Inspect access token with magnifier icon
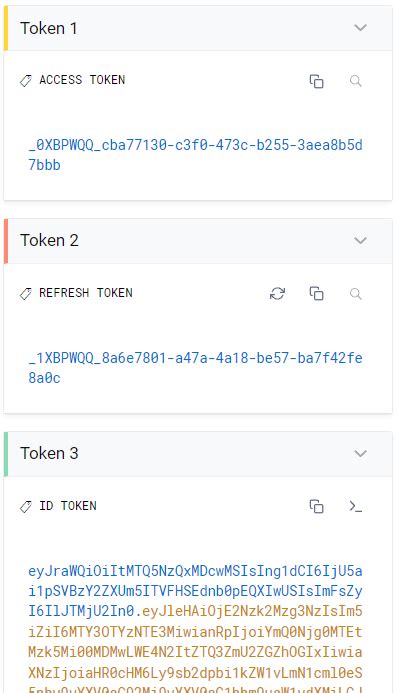 355,81
